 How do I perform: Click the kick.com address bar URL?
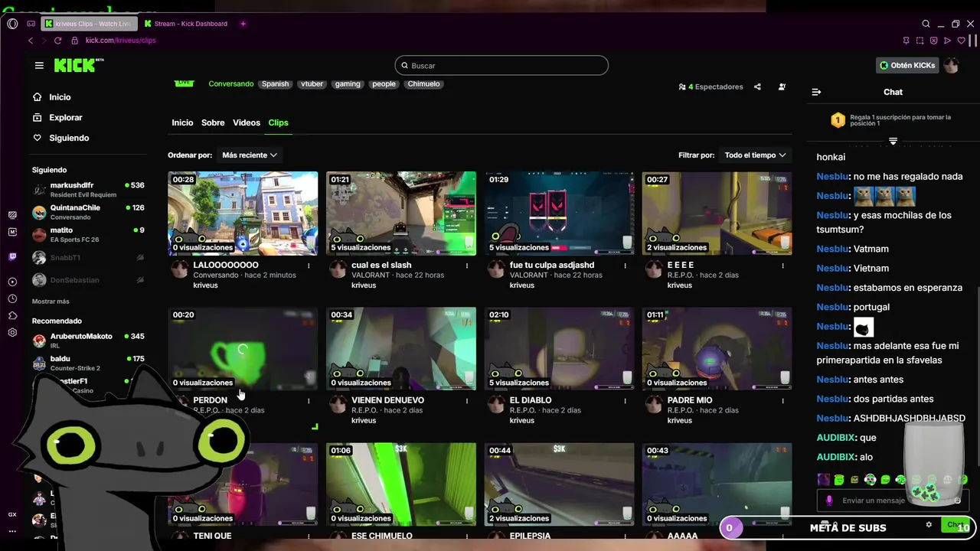[120, 41]
